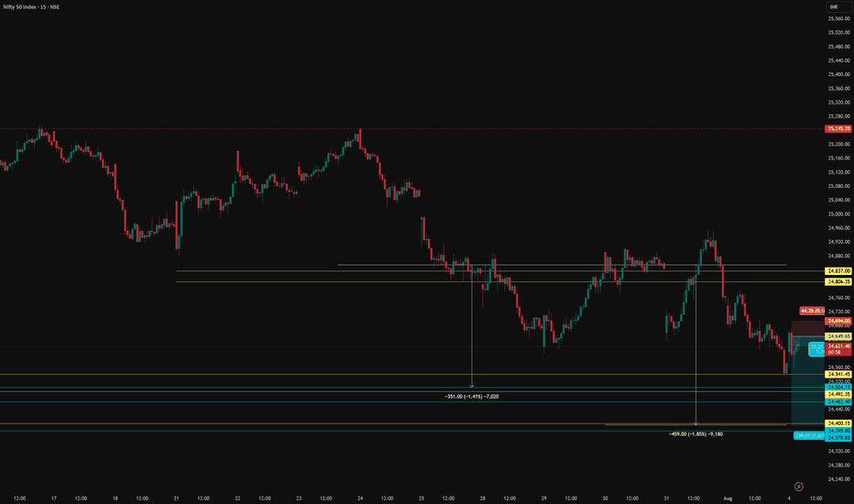The height and width of the screenshot is (504, 854).
Task: Select the red 25,245.20 price label
Action: click(838, 128)
